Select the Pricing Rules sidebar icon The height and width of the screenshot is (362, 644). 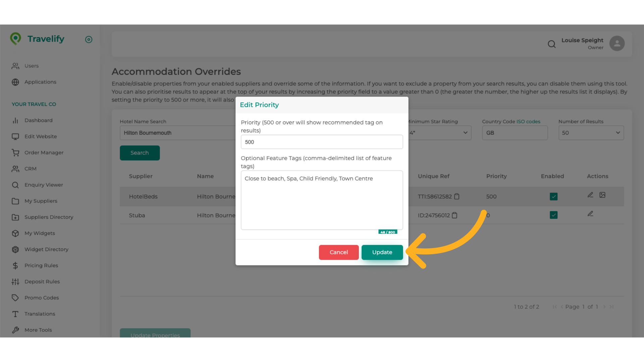pyautogui.click(x=16, y=265)
